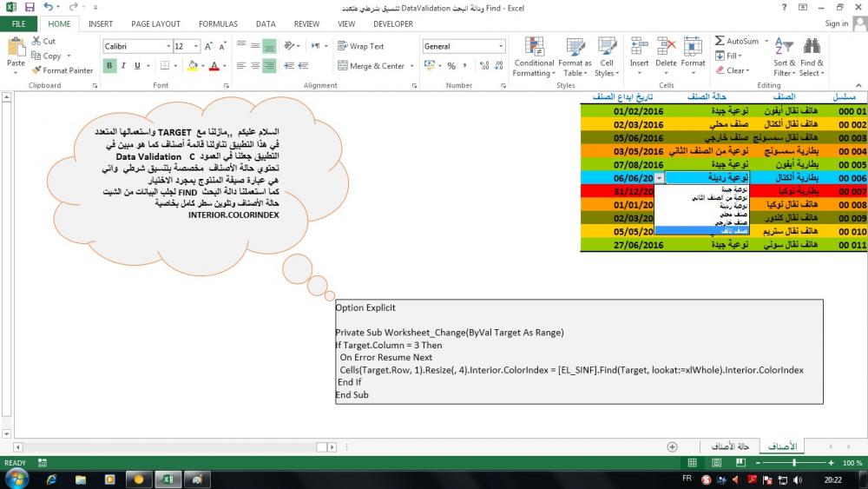This screenshot has width=868, height=489.
Task: Click the Percent Style icon
Action: tap(451, 66)
